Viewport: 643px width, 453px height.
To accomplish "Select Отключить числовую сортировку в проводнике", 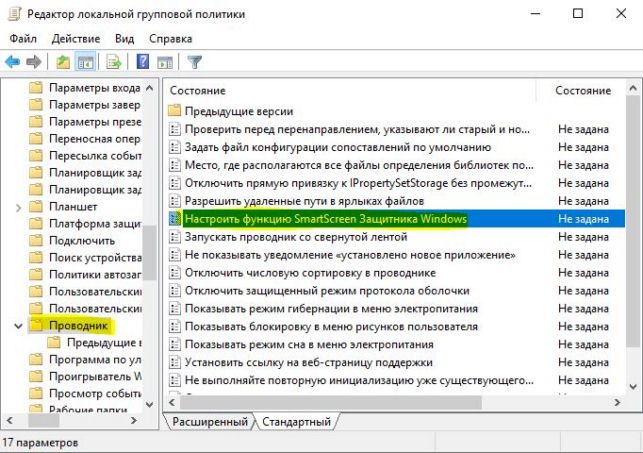I will (x=310, y=273).
